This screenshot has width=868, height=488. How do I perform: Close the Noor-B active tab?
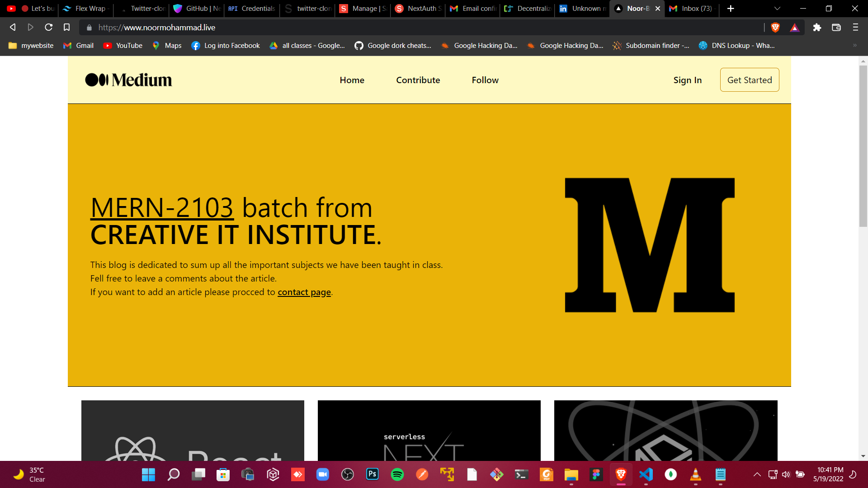tap(658, 9)
